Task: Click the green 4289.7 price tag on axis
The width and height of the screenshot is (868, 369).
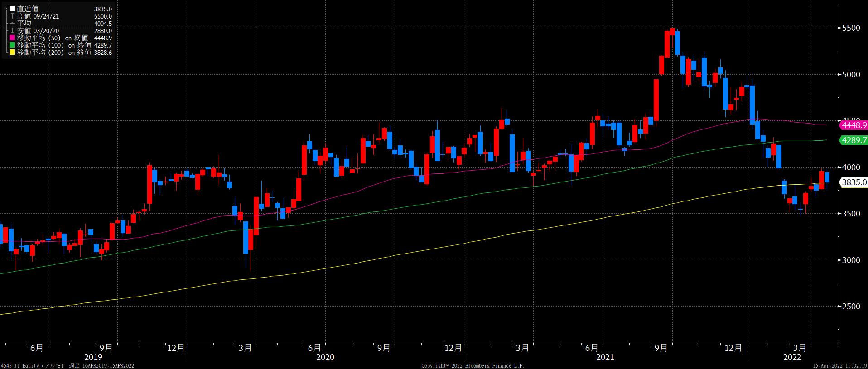Action: point(854,140)
